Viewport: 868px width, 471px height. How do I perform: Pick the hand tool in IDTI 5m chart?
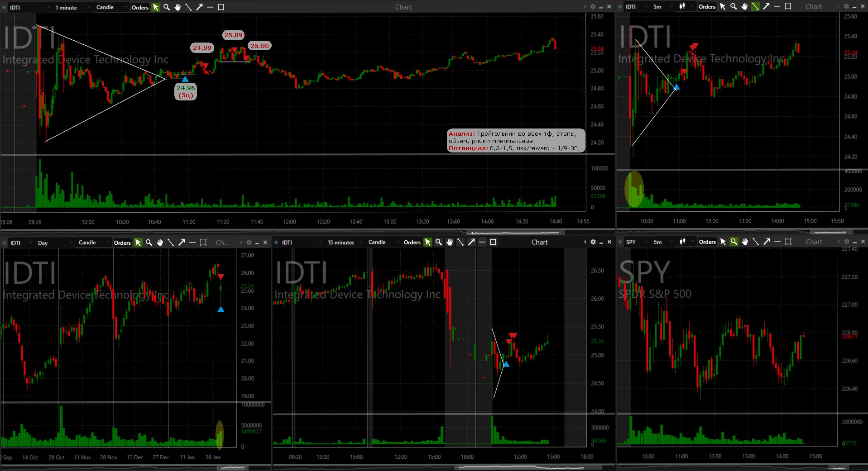click(x=744, y=6)
